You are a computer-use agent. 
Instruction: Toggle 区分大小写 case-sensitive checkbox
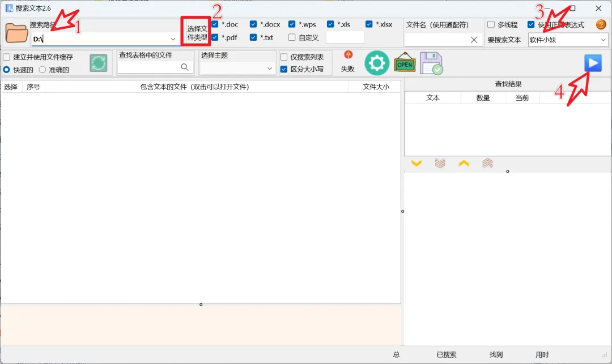pos(284,70)
